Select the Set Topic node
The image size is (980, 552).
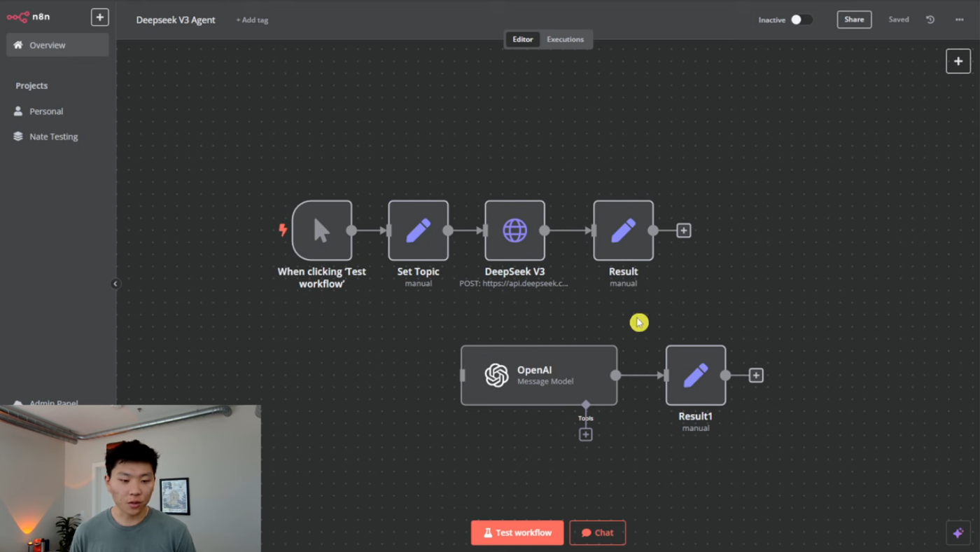click(x=419, y=230)
